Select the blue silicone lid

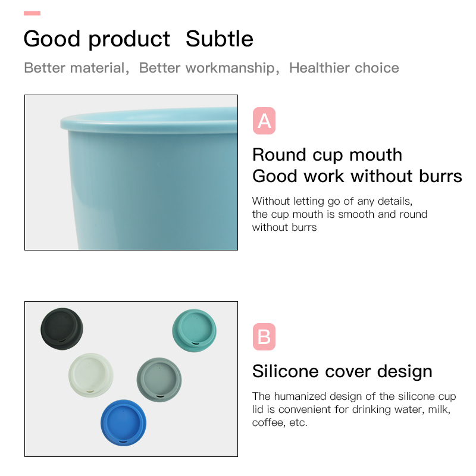point(123,422)
